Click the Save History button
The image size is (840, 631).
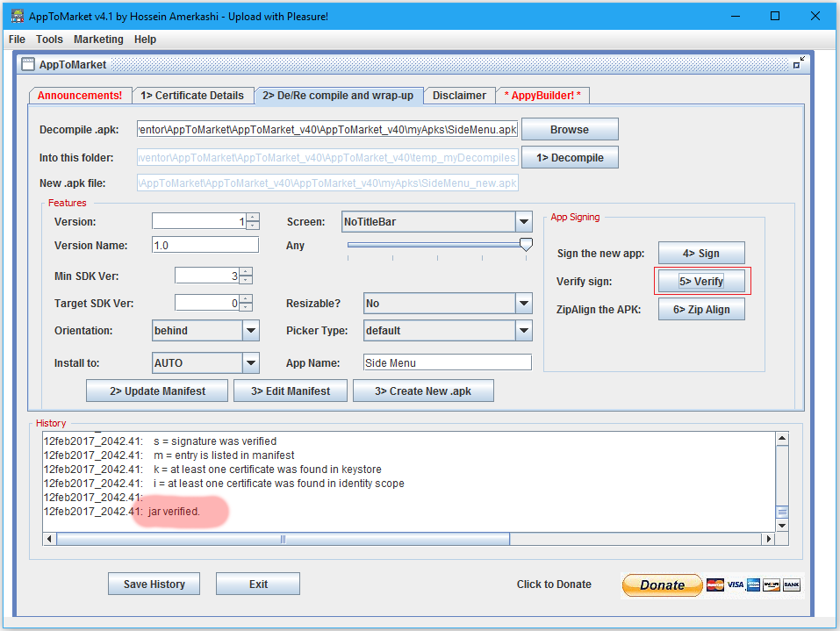154,584
